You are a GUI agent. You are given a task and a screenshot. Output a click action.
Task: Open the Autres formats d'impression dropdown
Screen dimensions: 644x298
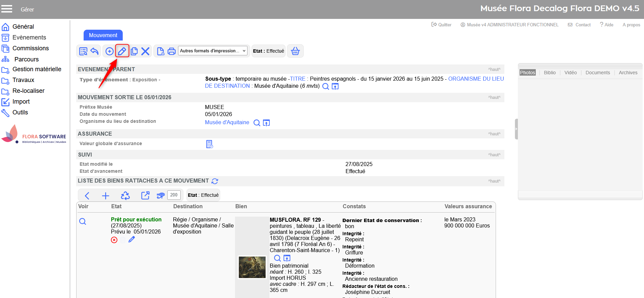tap(213, 51)
